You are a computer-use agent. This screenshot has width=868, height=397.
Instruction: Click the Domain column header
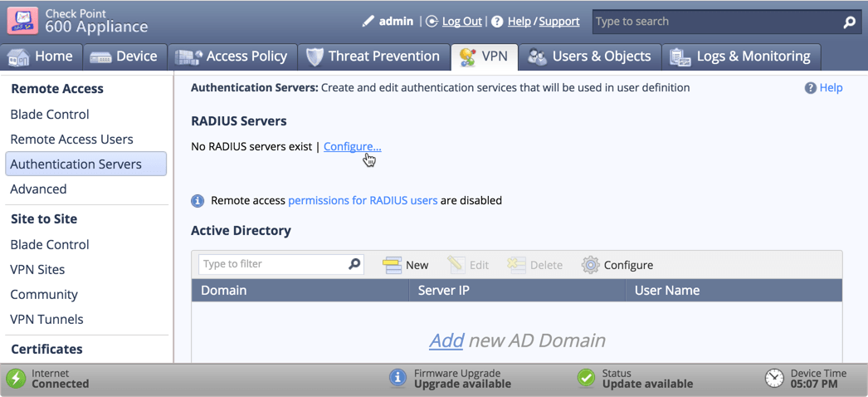click(300, 290)
